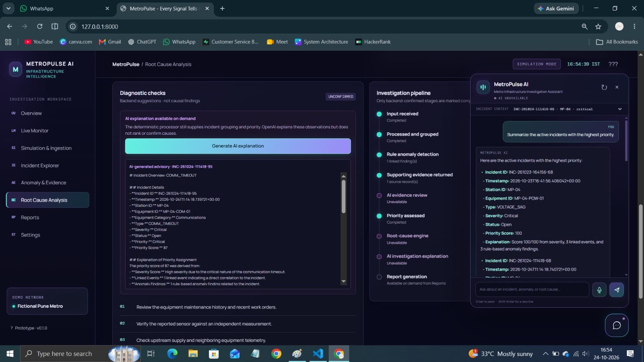The width and height of the screenshot is (644, 362).
Task: Reload the page in Chrome
Action: (39, 27)
